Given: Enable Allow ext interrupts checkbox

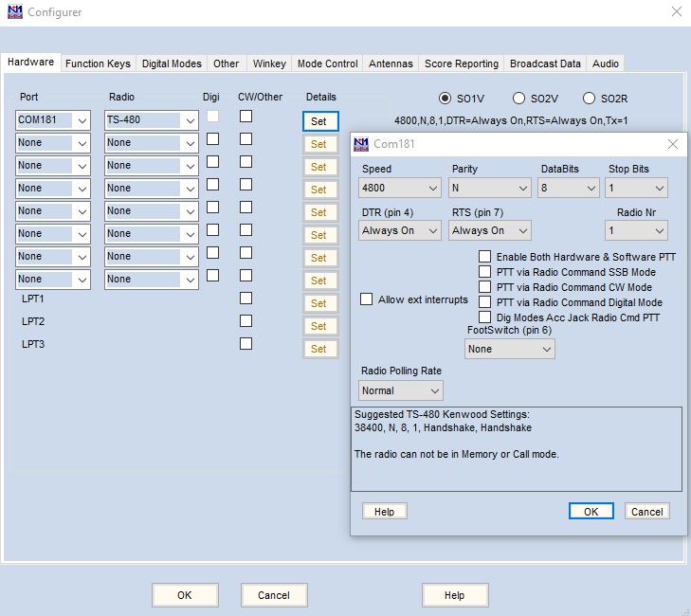Looking at the screenshot, I should point(367,299).
